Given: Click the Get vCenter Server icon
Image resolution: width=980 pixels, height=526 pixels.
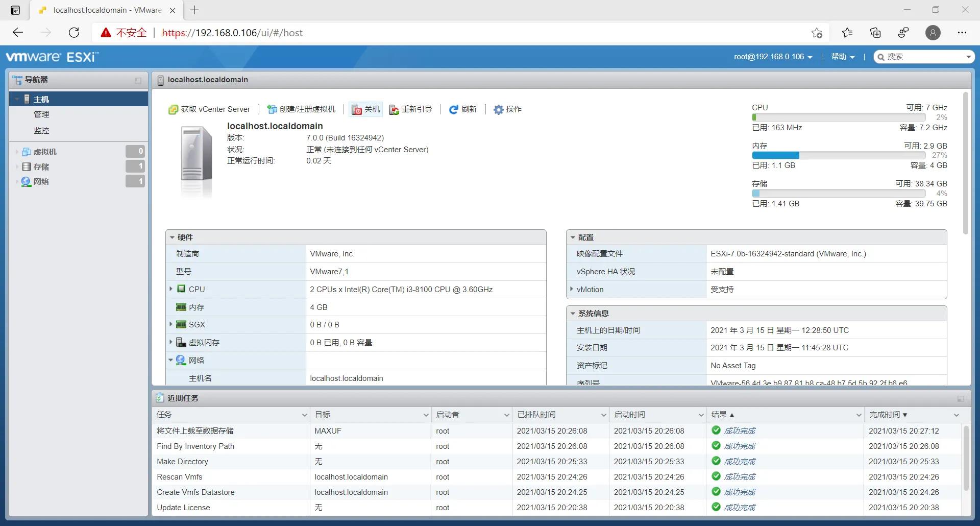Looking at the screenshot, I should (173, 109).
